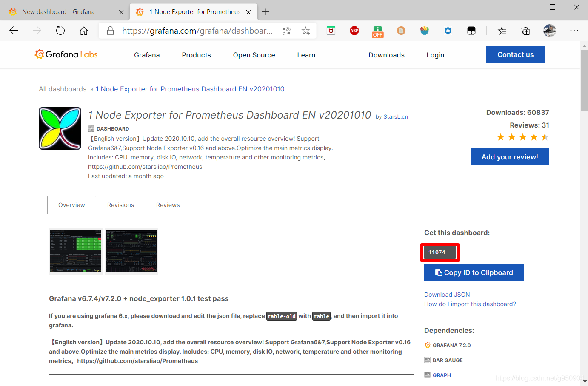588x386 pixels.
Task: Click the scrollbar down arrow
Action: [x=584, y=382]
